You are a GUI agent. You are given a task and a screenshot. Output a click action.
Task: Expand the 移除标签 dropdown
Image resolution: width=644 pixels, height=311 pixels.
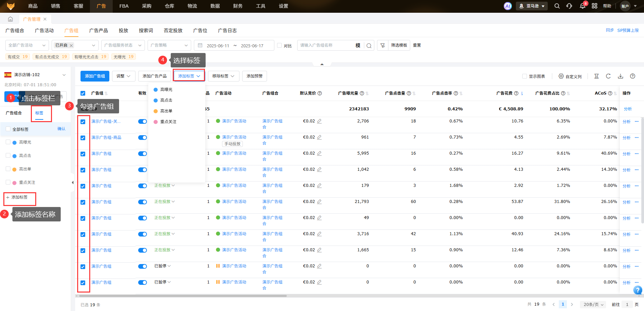coord(223,76)
